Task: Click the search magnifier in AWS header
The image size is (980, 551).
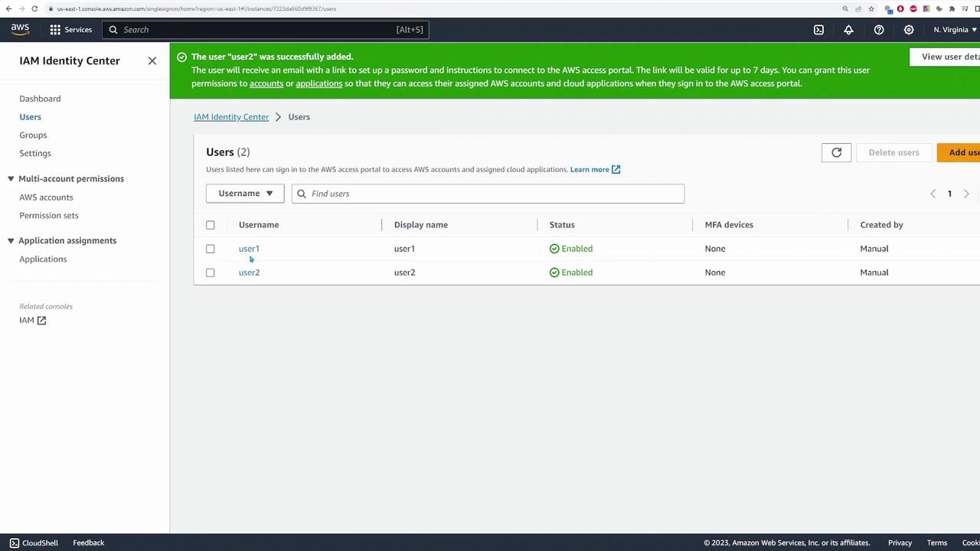Action: [113, 30]
